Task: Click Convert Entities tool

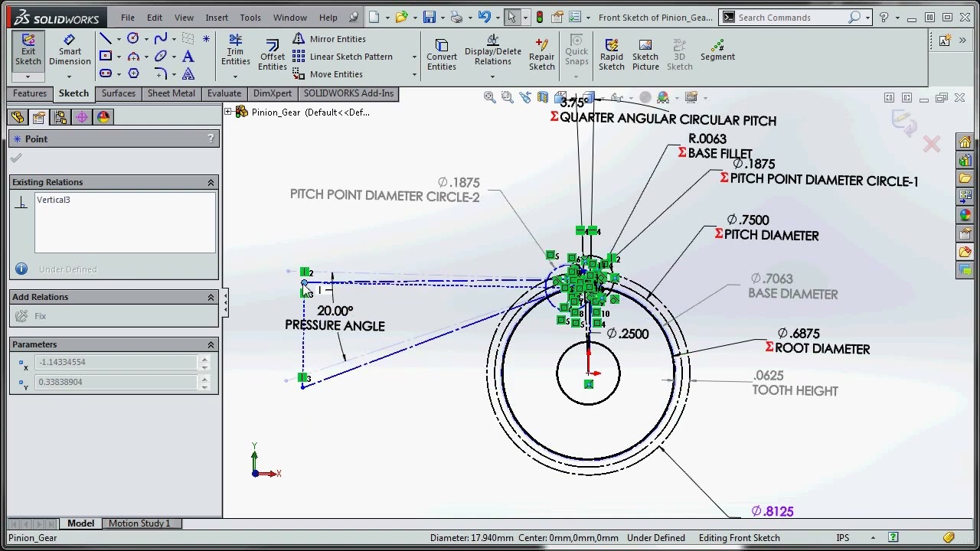Action: [442, 54]
